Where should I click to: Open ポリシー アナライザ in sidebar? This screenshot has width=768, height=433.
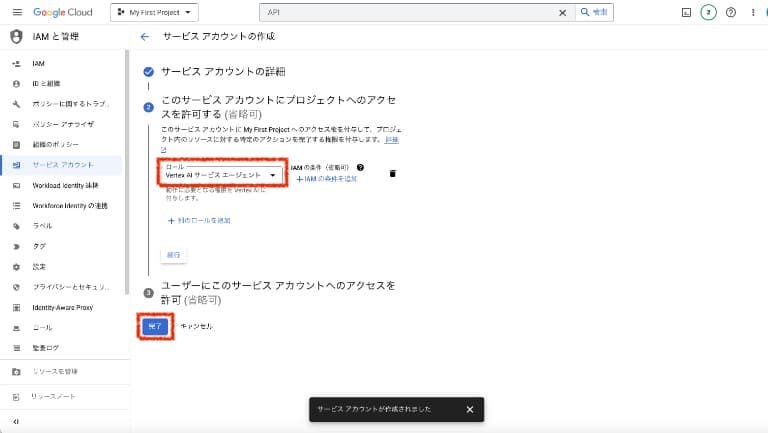63,124
